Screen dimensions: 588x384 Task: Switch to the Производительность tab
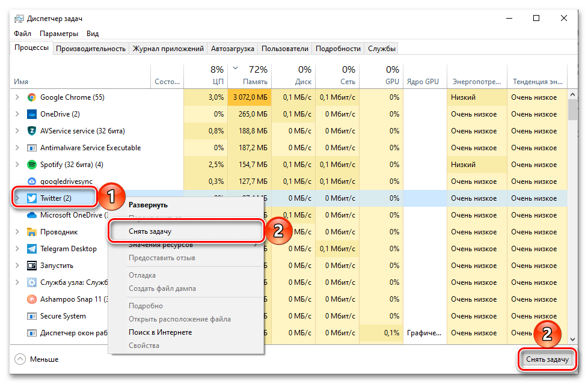[91, 49]
